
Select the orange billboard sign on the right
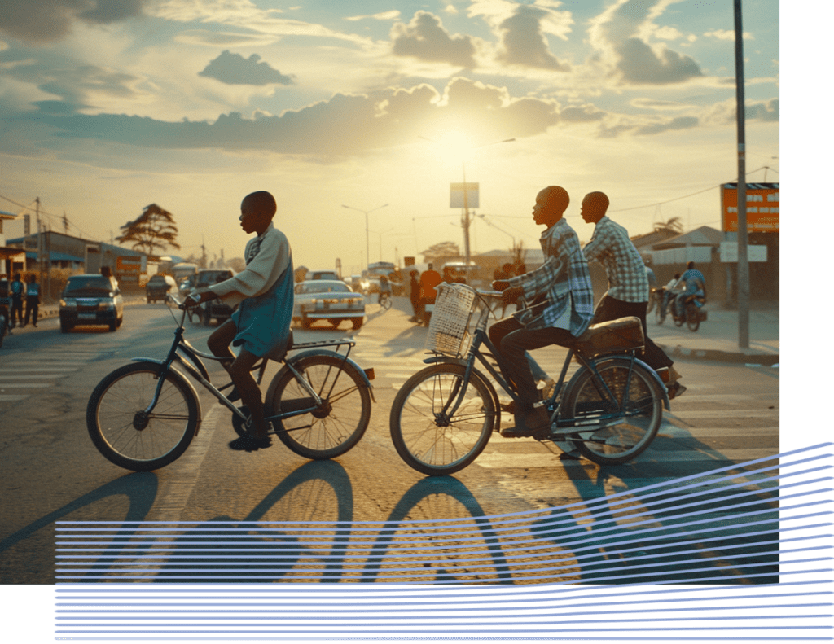click(749, 208)
